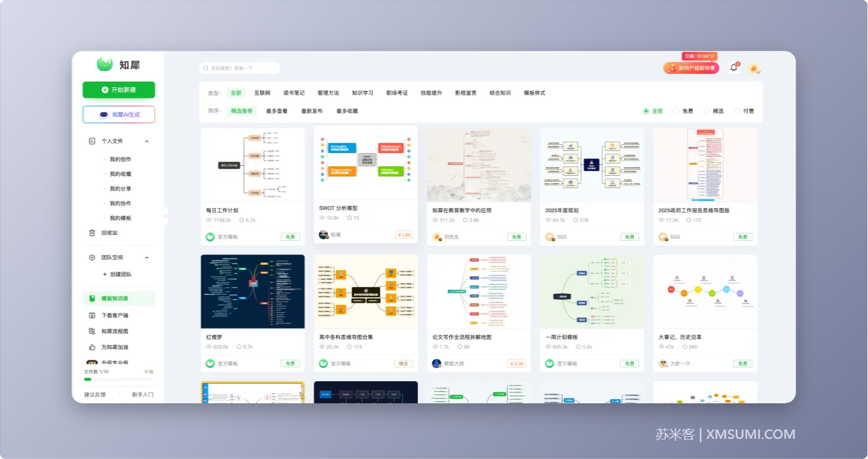Select the 精选 radio button filter

[x=707, y=111]
